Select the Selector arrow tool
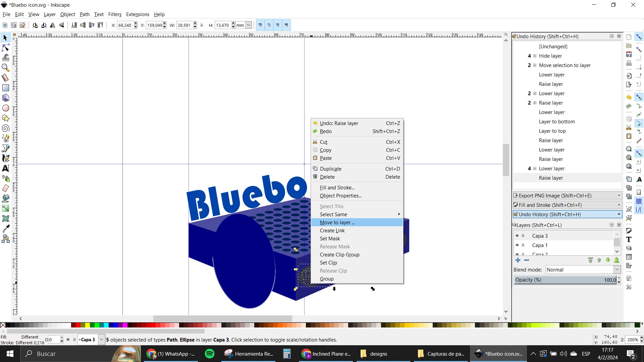Viewport: 644px width, 362px height. (x=5, y=38)
